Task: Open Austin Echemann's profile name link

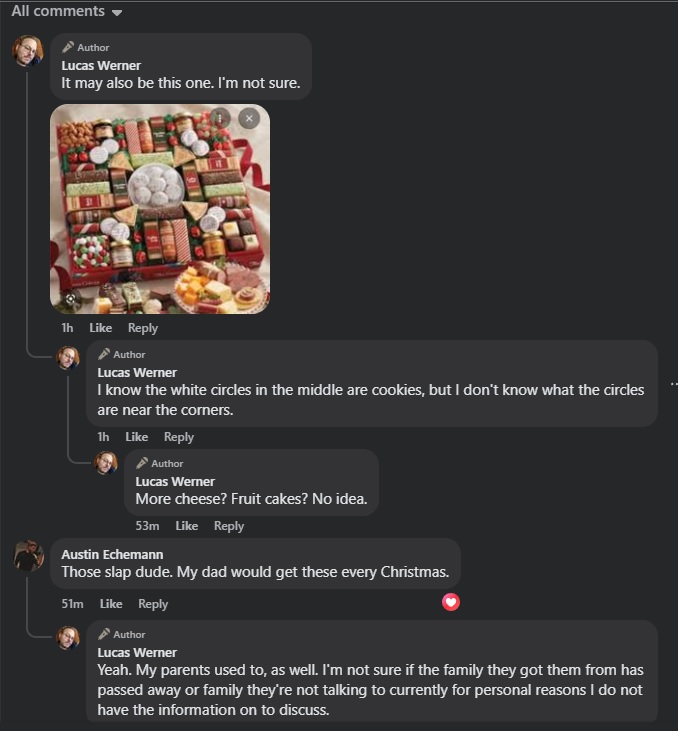Action: [112, 554]
